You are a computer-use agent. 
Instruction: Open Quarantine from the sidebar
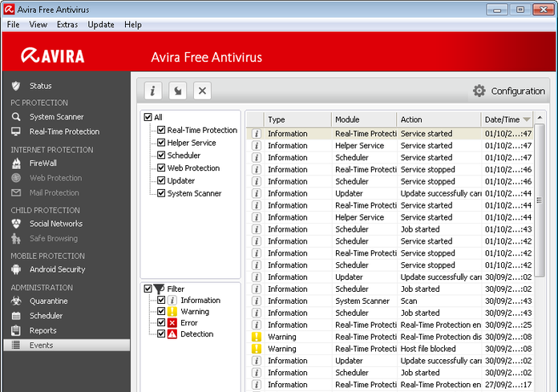(48, 301)
